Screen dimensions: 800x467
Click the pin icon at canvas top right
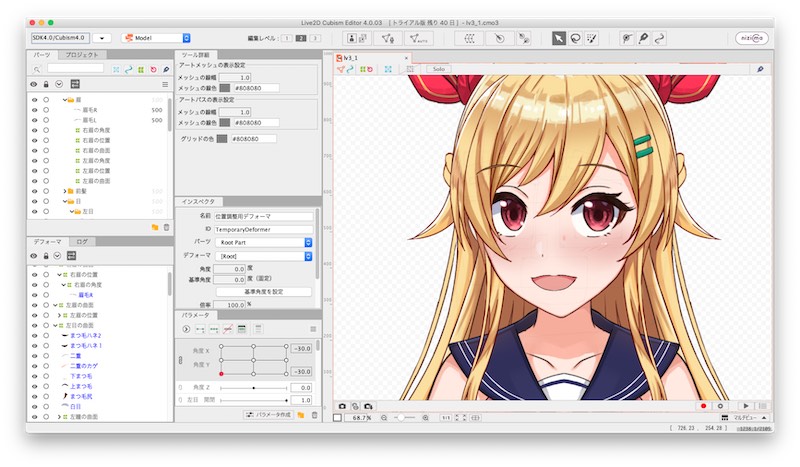760,69
